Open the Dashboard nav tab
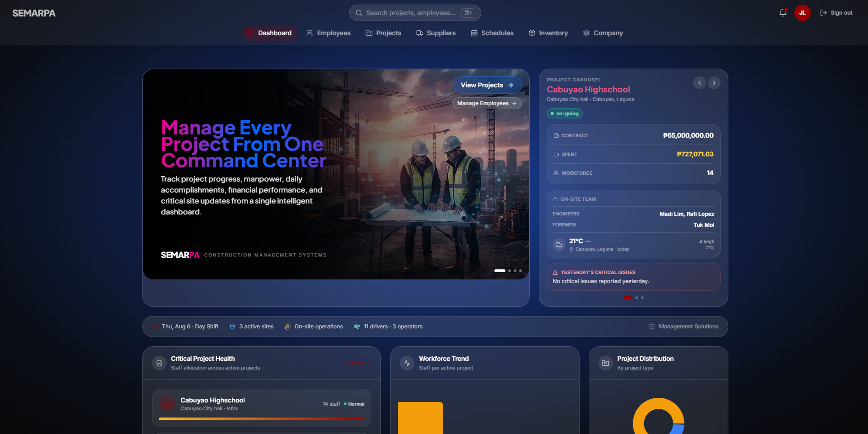This screenshot has height=434, width=868. [270, 33]
